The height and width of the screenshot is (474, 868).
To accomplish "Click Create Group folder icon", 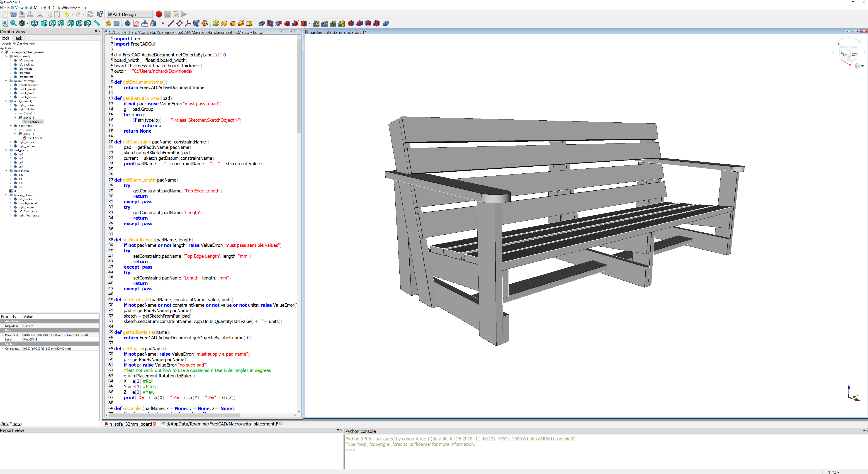I will (117, 23).
